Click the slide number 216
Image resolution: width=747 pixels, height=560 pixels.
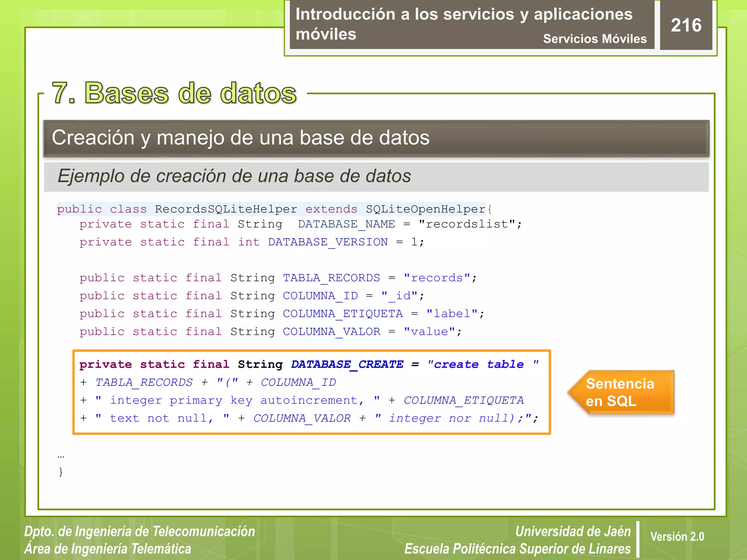pyautogui.click(x=686, y=25)
